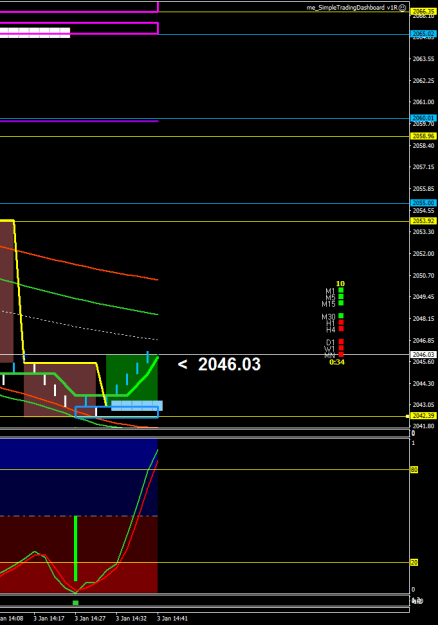Click the expert advisor sad-face icon
This screenshot has width=438, height=625.
pos(403,8)
